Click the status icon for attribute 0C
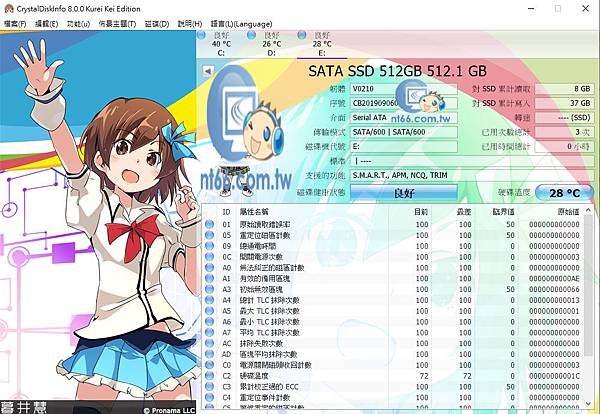The image size is (600, 414). (209, 257)
